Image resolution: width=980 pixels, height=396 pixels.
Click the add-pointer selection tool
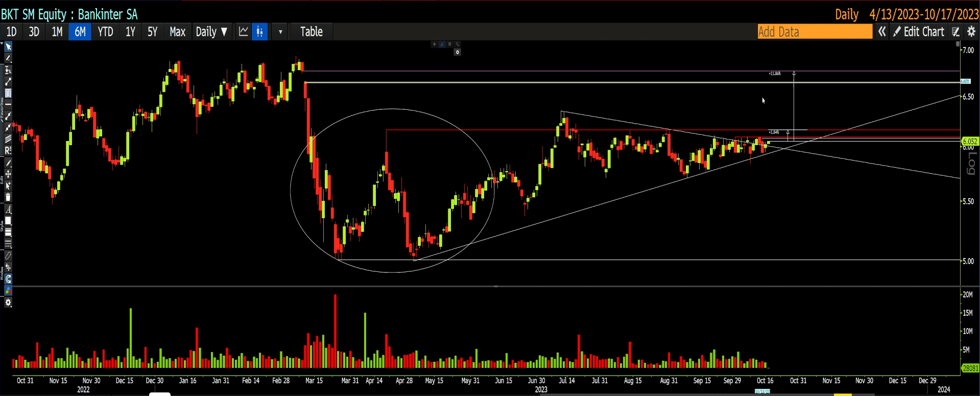click(8, 186)
